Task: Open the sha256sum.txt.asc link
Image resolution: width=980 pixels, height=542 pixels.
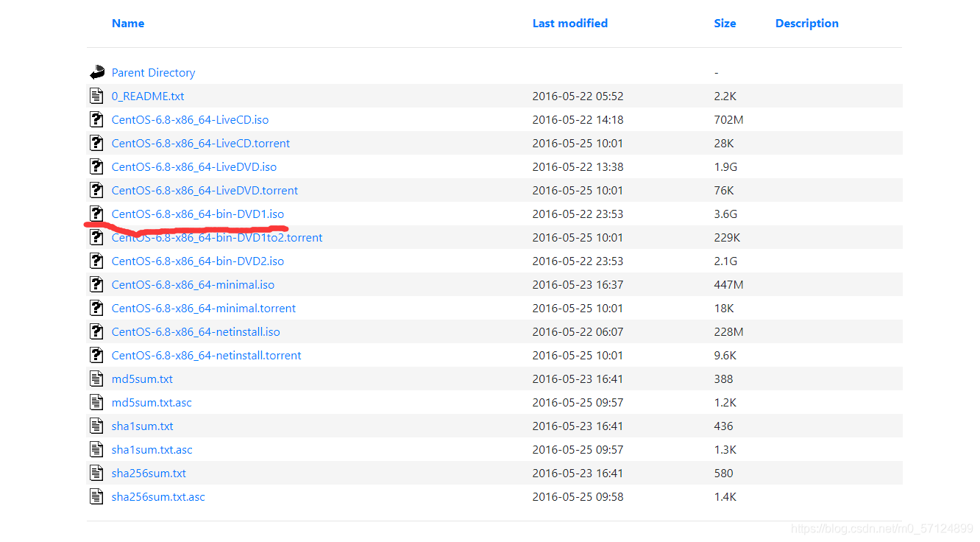Action: pyautogui.click(x=159, y=497)
